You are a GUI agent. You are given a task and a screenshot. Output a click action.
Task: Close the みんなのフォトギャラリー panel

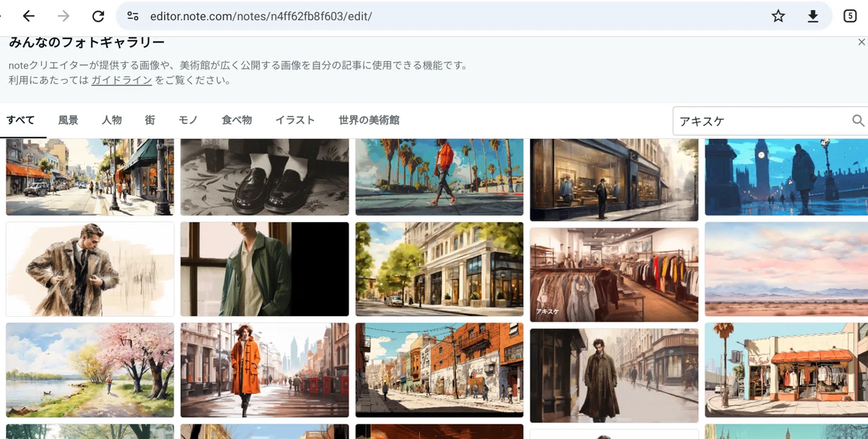pyautogui.click(x=861, y=43)
